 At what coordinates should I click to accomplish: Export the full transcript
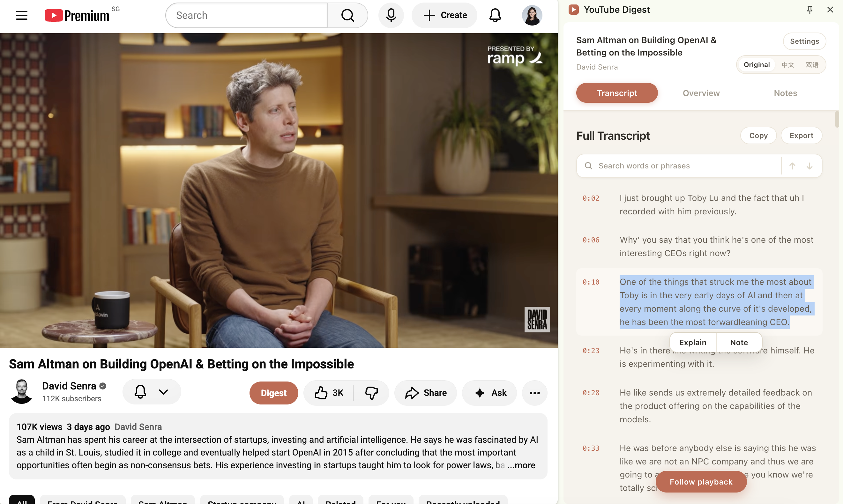coord(801,136)
